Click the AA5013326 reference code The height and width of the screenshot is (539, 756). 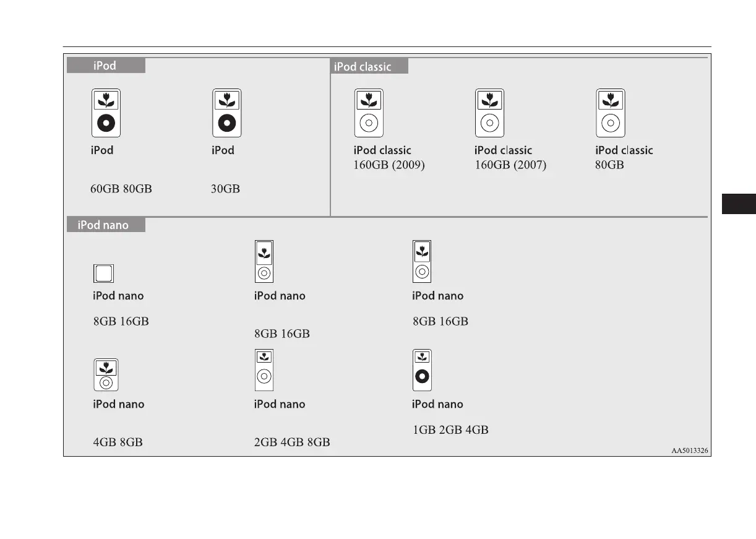pyautogui.click(x=689, y=451)
